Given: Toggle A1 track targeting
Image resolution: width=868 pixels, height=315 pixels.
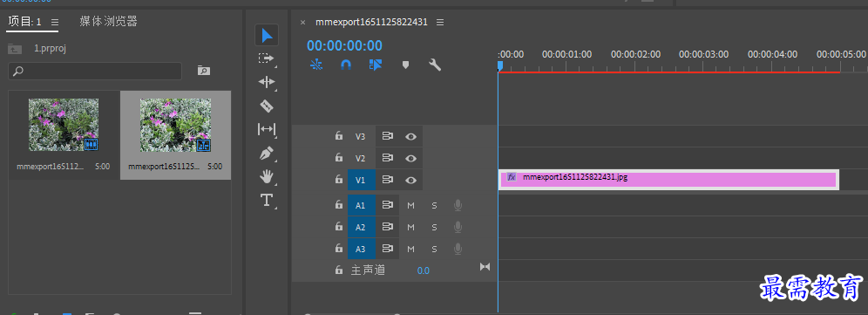Looking at the screenshot, I should [362, 205].
